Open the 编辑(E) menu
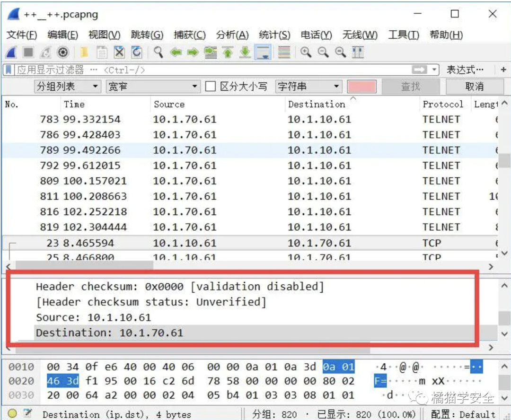511x420 pixels. 62,35
